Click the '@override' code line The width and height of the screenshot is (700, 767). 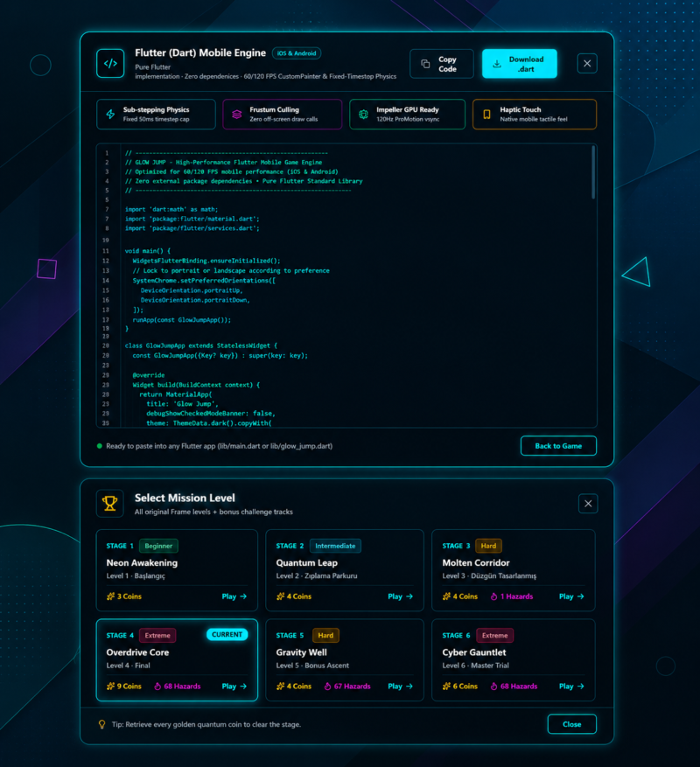149,375
